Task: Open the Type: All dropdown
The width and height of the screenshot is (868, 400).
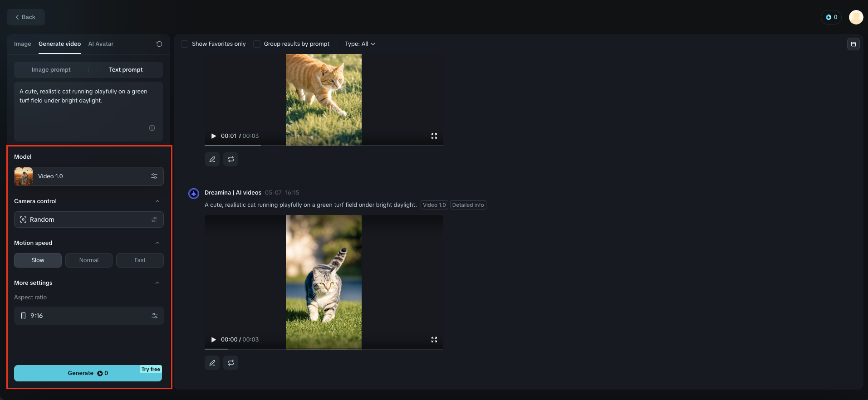Action: 360,44
